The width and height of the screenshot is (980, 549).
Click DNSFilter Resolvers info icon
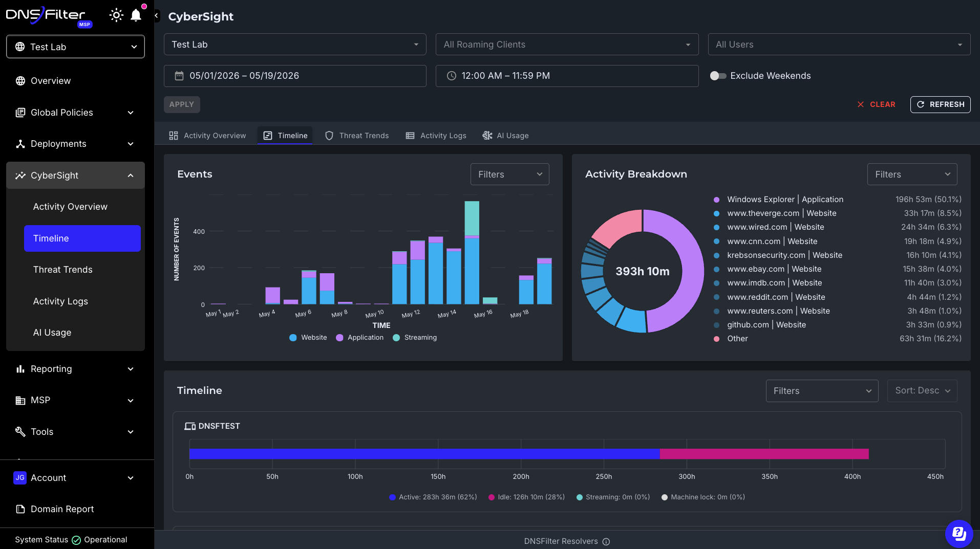606,542
